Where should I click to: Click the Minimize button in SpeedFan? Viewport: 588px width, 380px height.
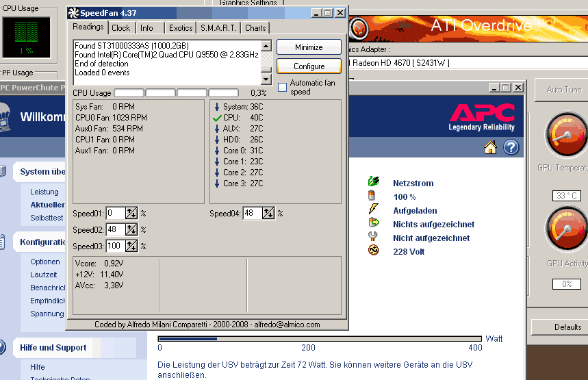pos(309,47)
